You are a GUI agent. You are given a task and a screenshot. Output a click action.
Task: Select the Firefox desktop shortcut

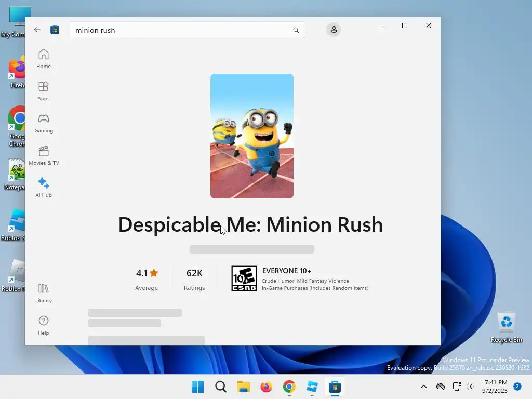[16, 72]
